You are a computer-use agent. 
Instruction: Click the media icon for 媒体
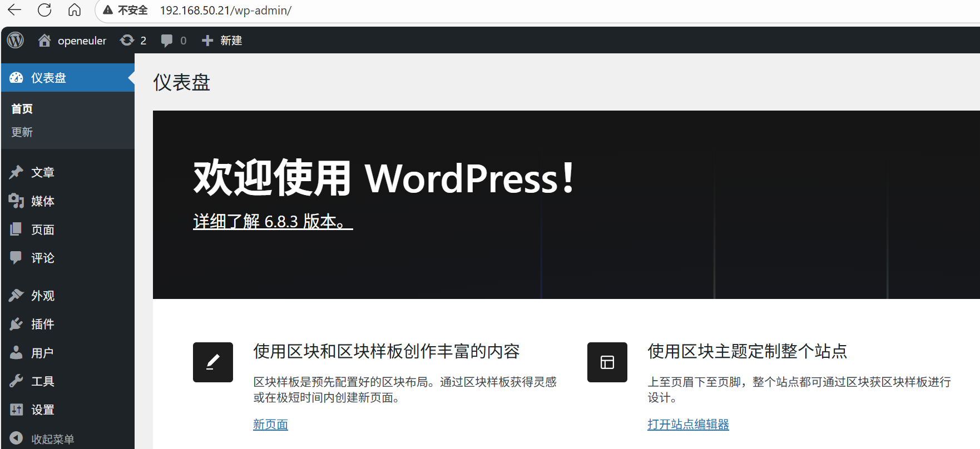[16, 201]
